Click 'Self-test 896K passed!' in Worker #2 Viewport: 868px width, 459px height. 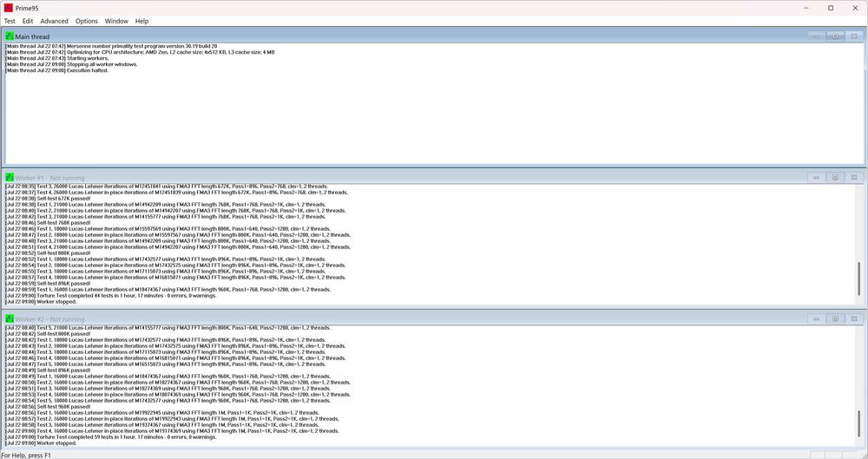pos(48,370)
